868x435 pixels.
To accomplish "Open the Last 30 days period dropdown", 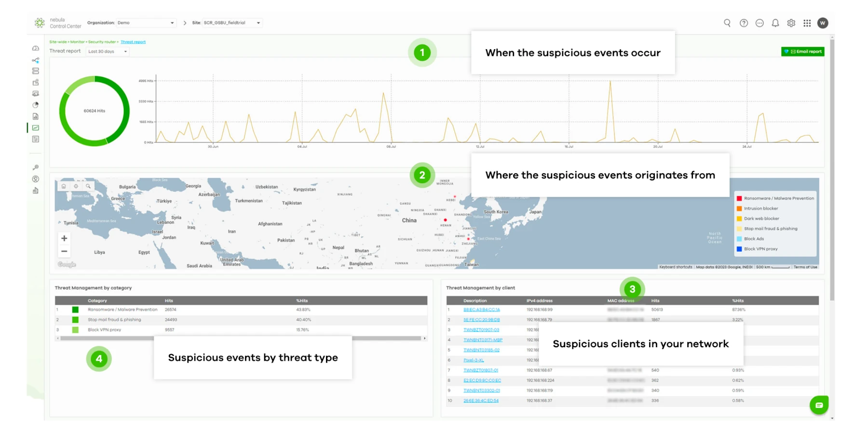I will [108, 52].
